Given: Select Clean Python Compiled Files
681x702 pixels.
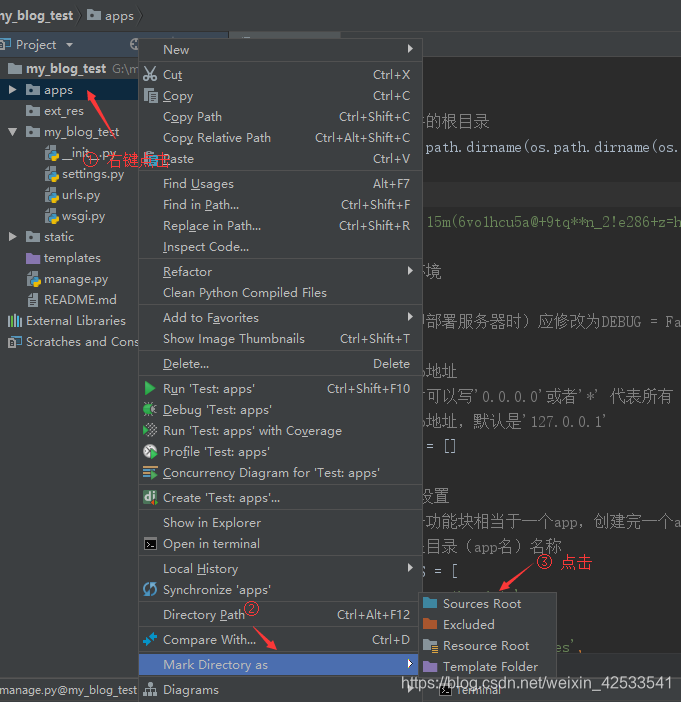Looking at the screenshot, I should tap(280, 293).
